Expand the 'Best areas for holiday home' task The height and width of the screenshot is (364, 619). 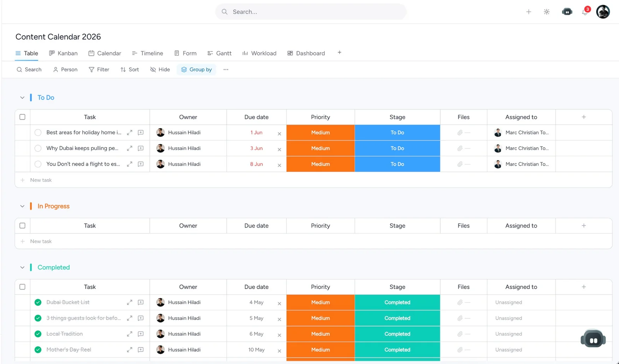pos(130,133)
